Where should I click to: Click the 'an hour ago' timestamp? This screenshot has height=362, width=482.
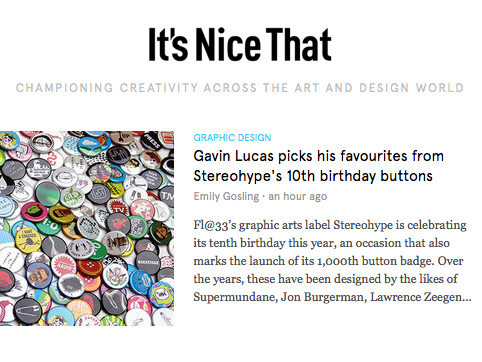[298, 196]
